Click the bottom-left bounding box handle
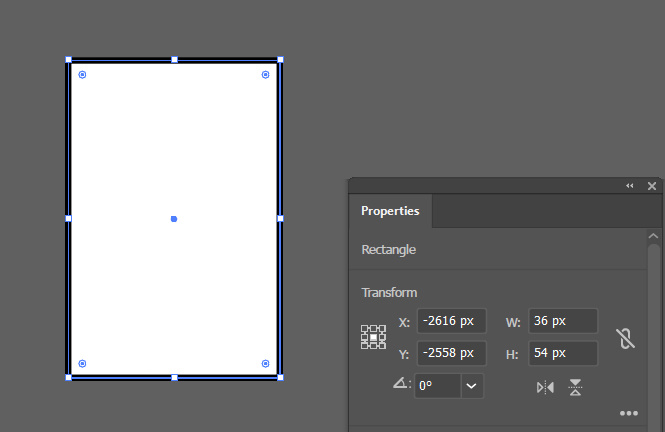Screen dimensions: 665x432 [x=68, y=377]
